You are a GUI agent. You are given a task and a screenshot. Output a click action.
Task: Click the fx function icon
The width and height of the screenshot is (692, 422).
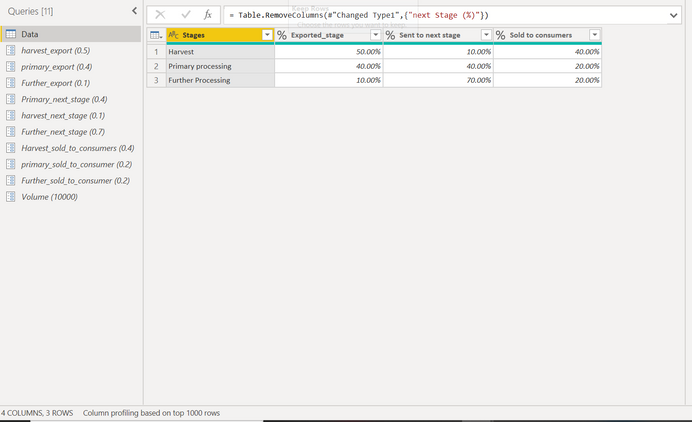tap(208, 15)
